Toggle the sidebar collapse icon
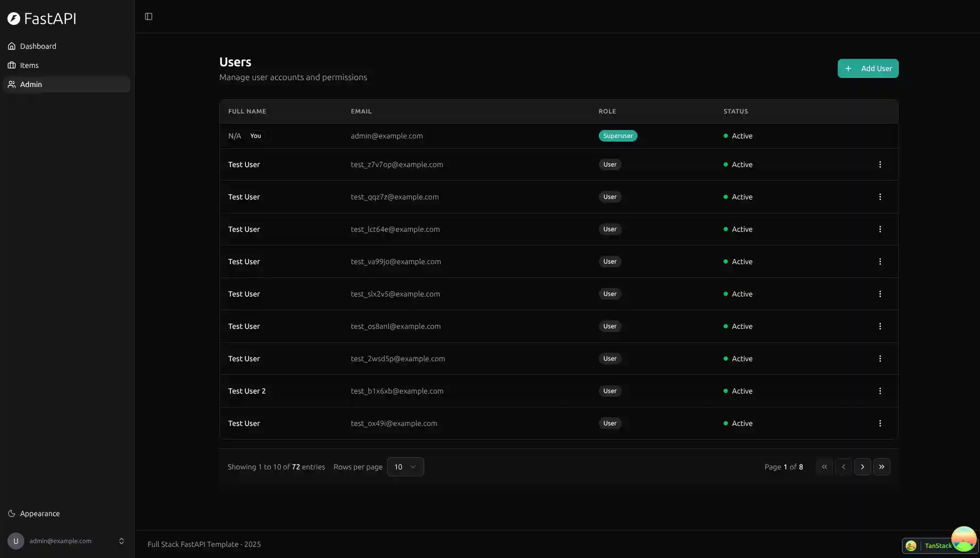This screenshot has width=980, height=558. [x=148, y=16]
